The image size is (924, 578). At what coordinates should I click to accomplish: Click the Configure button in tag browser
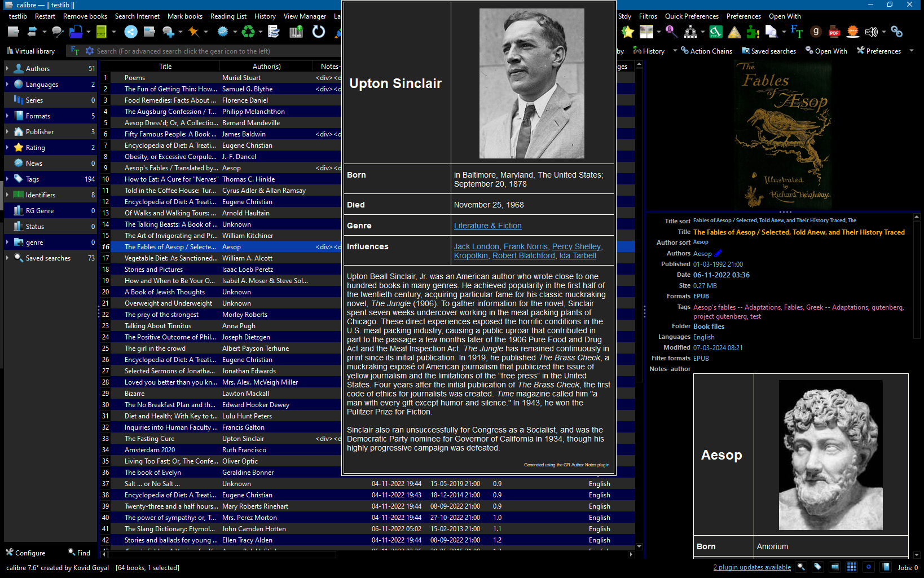tap(25, 553)
